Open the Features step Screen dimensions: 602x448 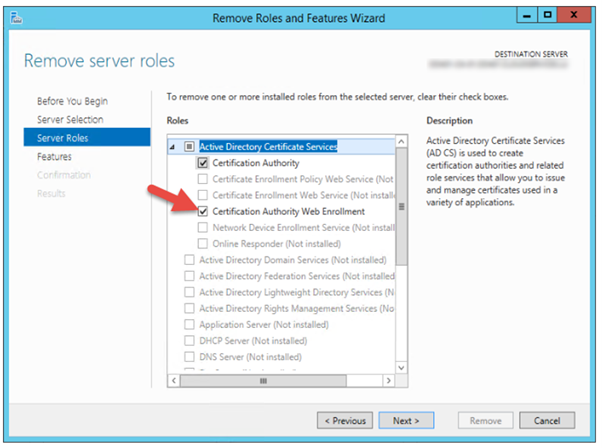click(54, 157)
